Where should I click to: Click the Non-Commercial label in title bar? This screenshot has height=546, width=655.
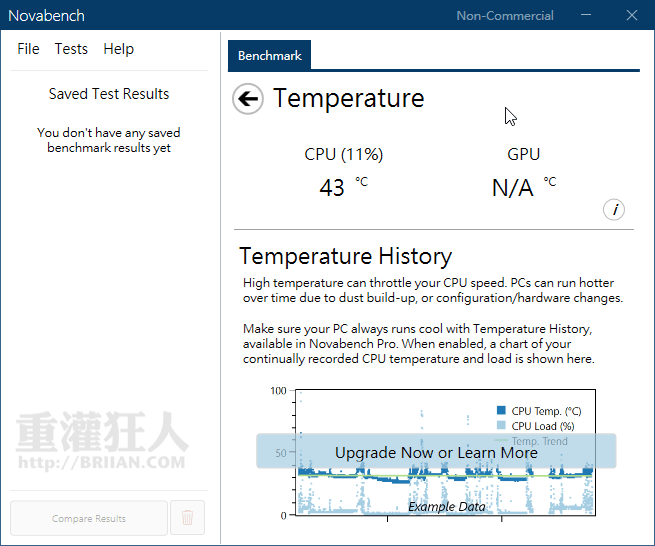[505, 15]
